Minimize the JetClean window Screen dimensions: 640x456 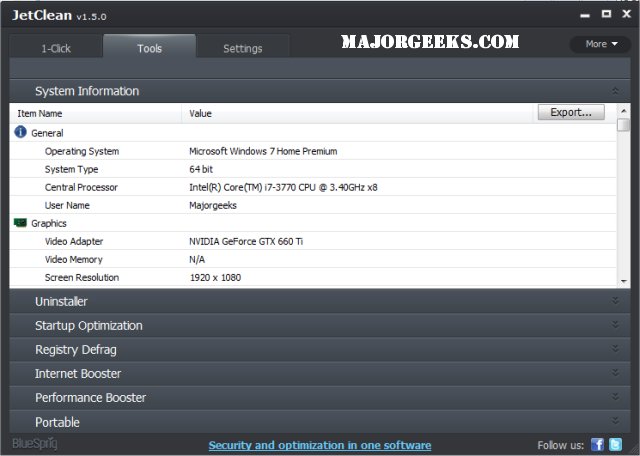coord(585,15)
